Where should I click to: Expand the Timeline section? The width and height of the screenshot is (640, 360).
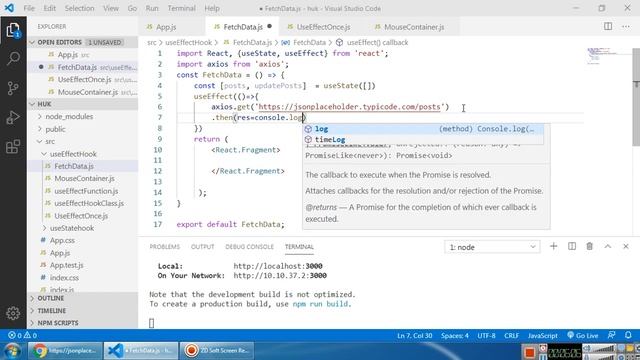pos(83,311)
